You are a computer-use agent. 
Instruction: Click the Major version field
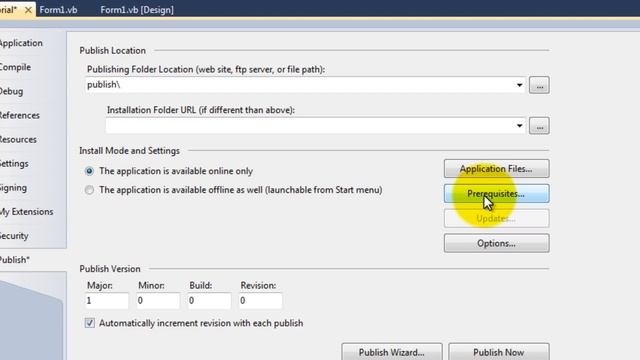[107, 301]
